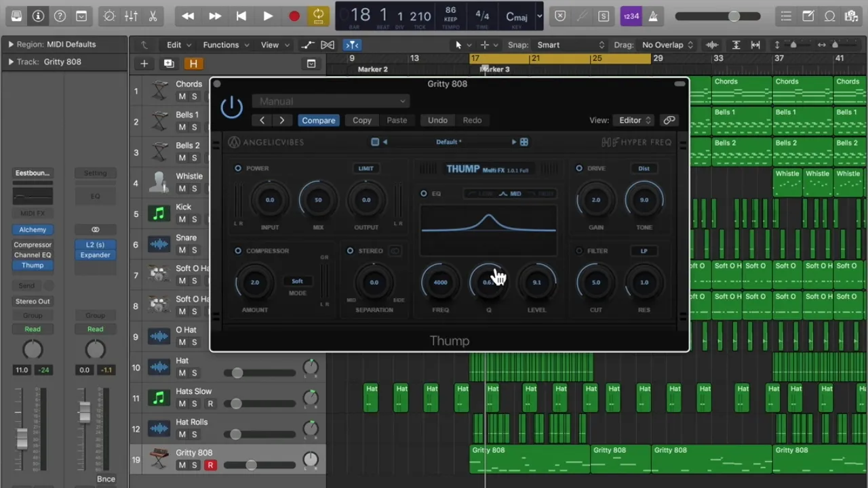
Task: Mute the Chords track
Action: tap(182, 97)
